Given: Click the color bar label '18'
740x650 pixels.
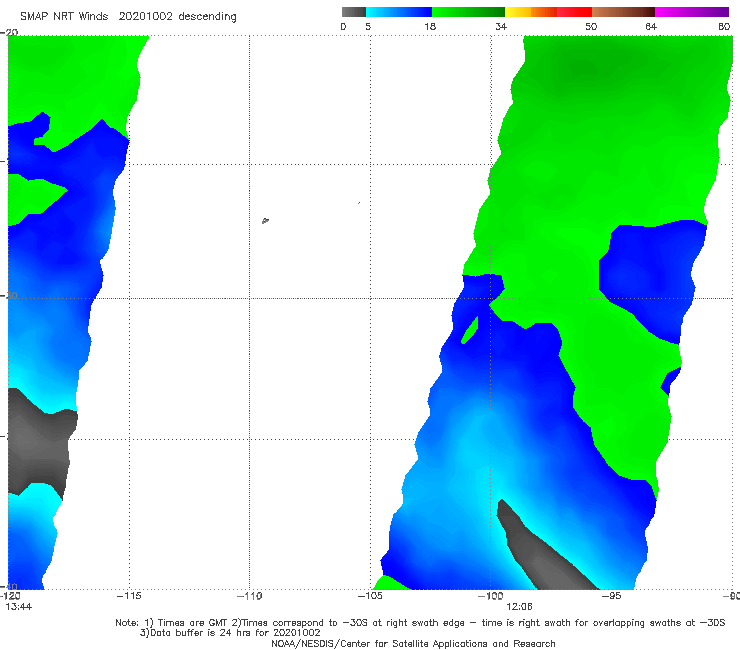Looking at the screenshot, I should [429, 26].
